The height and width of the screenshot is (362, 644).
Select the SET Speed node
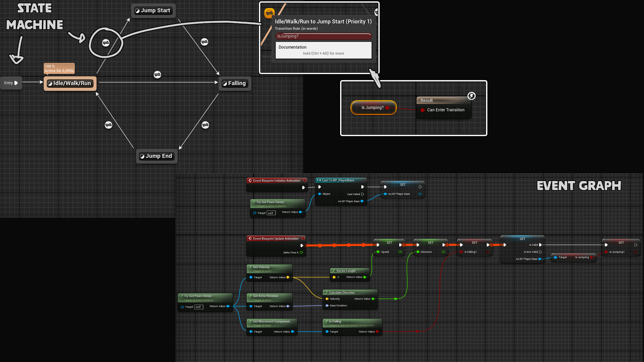[389, 247]
